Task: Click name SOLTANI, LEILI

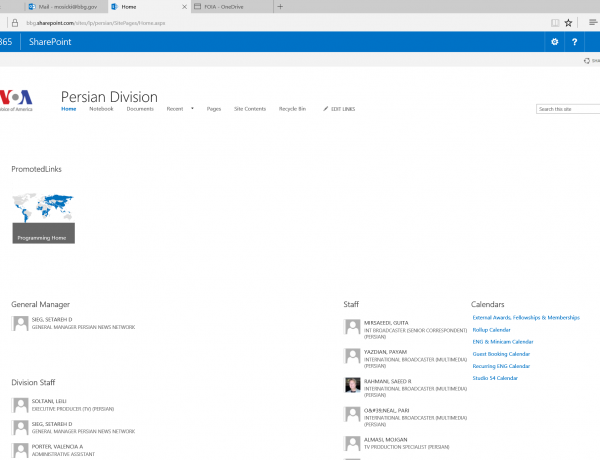Action: click(49, 401)
